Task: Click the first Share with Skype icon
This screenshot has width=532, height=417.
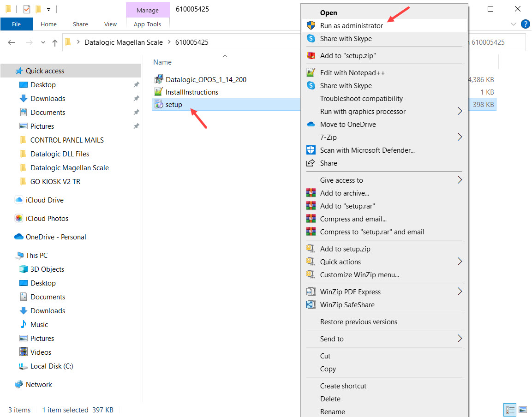Action: pos(311,38)
